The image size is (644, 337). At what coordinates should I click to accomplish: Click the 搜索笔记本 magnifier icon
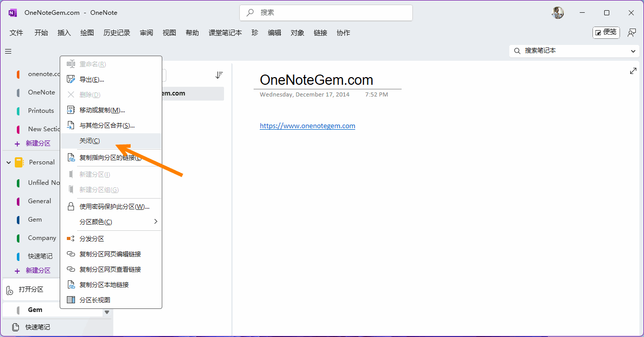pos(517,51)
